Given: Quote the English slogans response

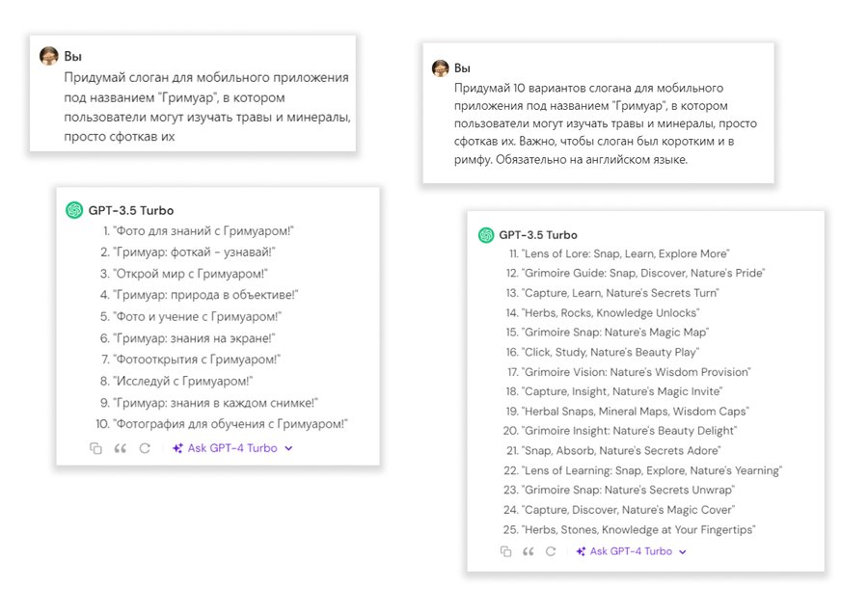Looking at the screenshot, I should (x=528, y=551).
